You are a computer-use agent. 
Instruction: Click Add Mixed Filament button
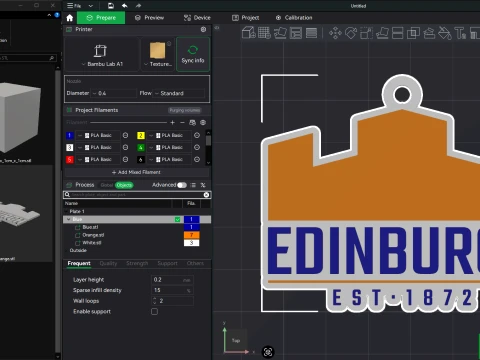coord(136,172)
